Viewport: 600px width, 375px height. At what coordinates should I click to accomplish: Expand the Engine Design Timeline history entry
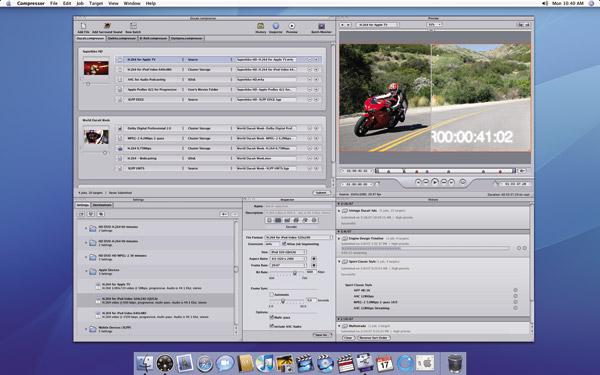click(x=339, y=238)
